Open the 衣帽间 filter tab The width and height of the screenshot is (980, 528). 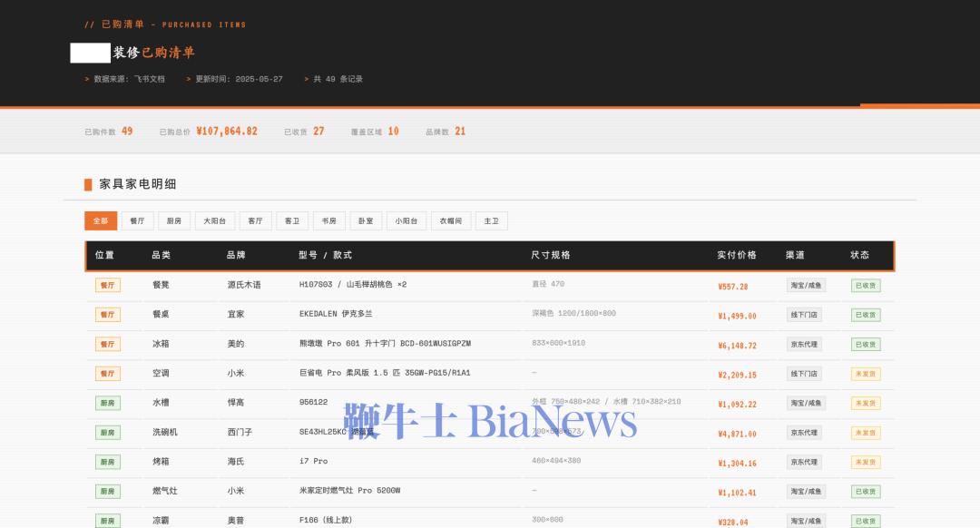click(x=451, y=220)
